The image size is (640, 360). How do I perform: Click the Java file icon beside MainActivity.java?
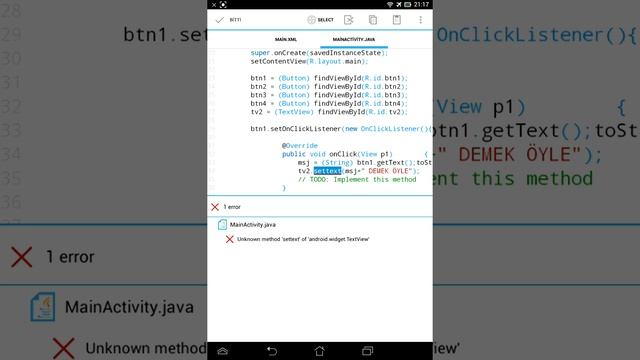point(222,224)
